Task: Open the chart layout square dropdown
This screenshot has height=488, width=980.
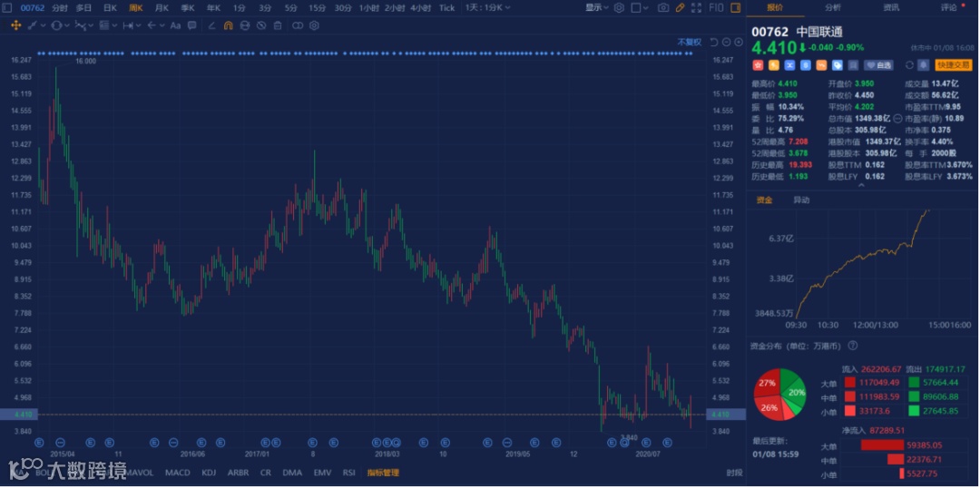Action: pos(640,7)
